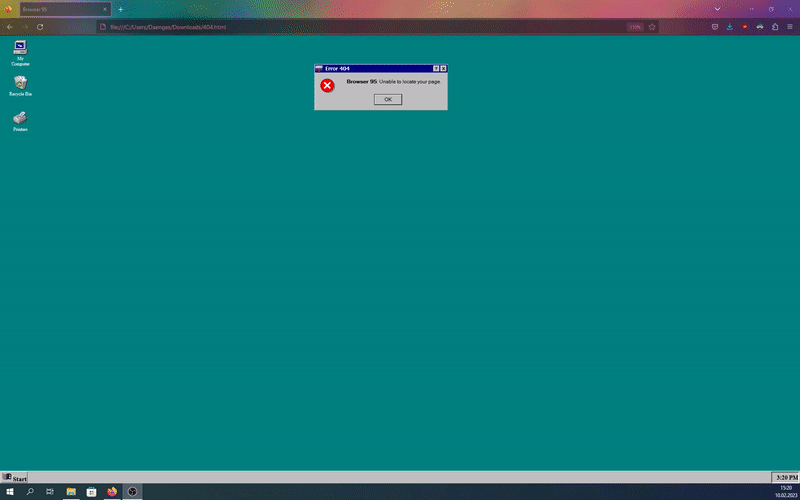
Task: Click the file page icon in address bar
Action: click(x=103, y=27)
